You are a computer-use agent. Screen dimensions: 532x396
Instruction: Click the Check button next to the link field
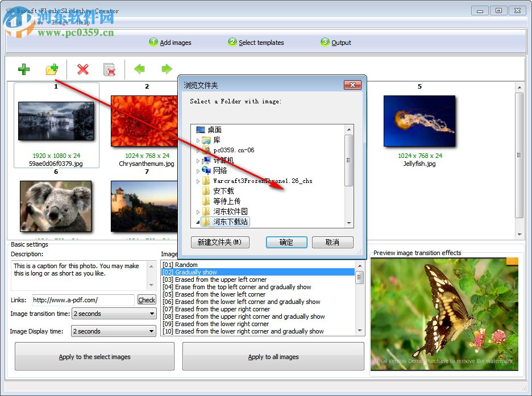coord(147,300)
